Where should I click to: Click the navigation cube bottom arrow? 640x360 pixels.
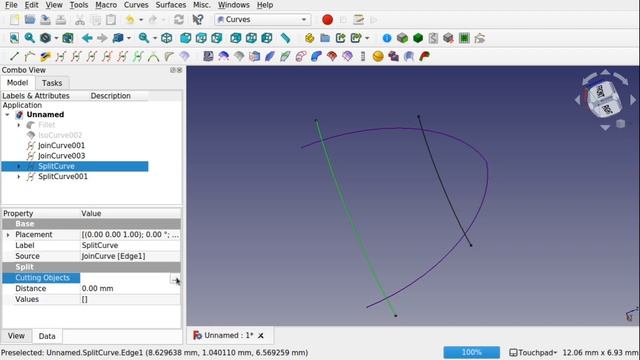[605, 128]
